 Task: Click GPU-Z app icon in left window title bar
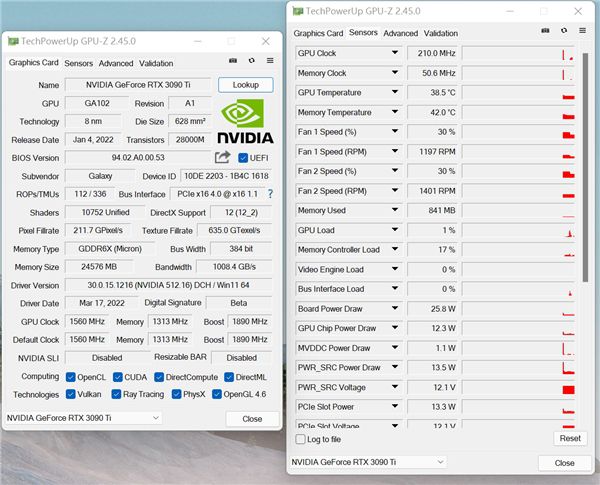tap(13, 41)
